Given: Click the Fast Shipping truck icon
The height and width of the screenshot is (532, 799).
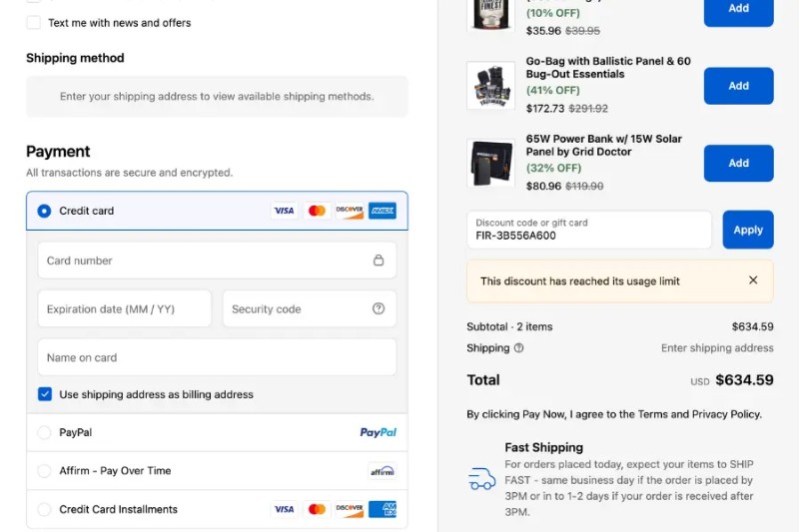Looking at the screenshot, I should (481, 479).
